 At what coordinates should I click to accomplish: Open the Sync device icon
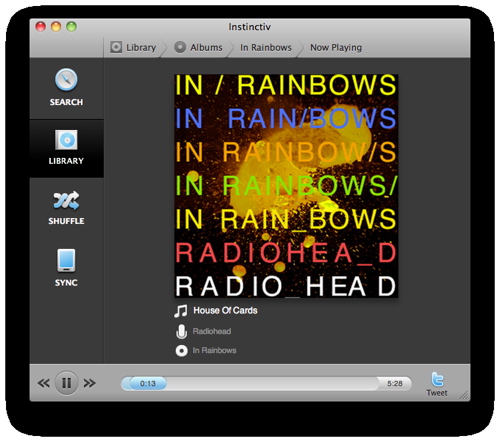(66, 260)
